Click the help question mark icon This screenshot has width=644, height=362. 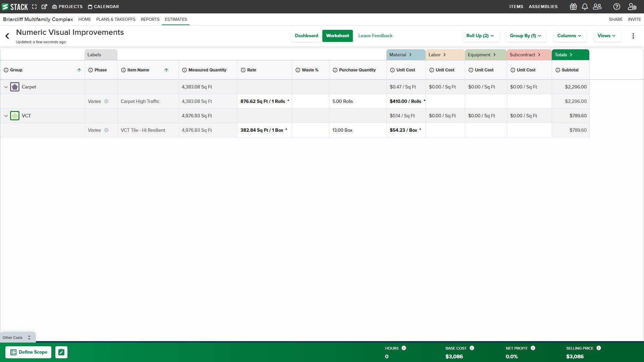click(616, 7)
